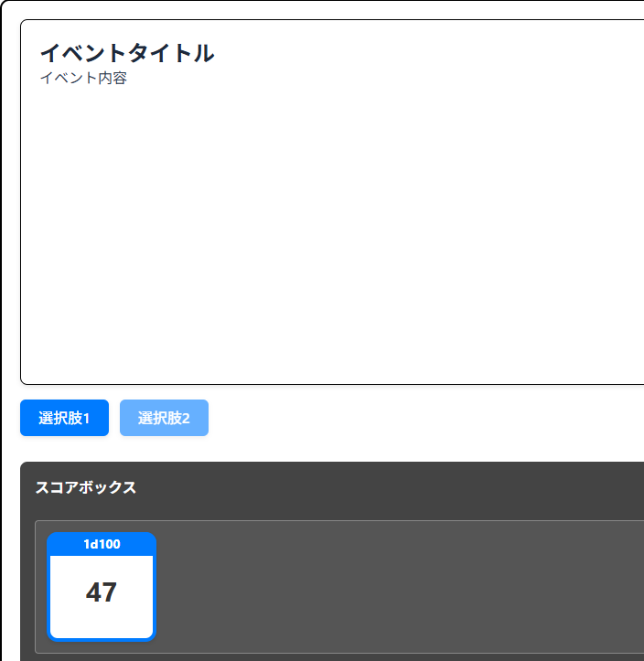The image size is (644, 661).
Task: Click the スコアボックス panel heading
Action: click(86, 487)
